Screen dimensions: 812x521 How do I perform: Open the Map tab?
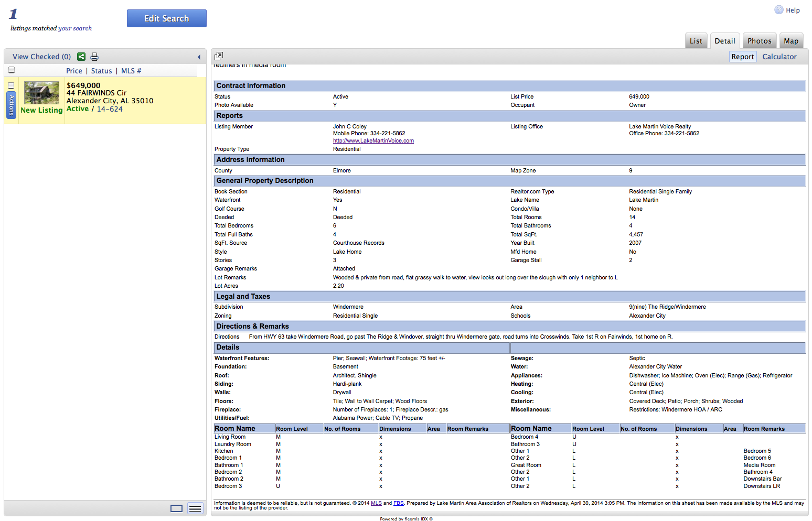[x=791, y=41]
